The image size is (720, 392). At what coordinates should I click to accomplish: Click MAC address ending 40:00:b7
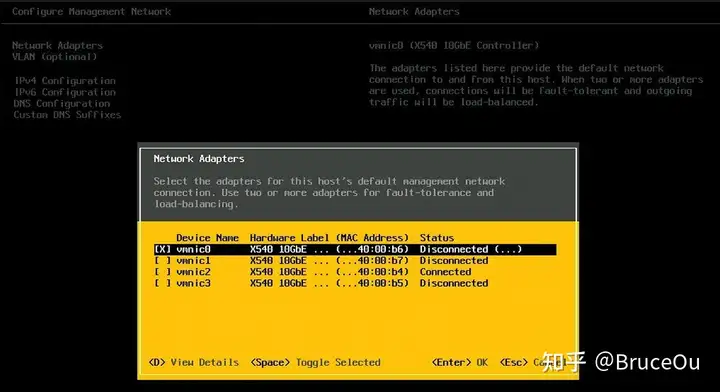pos(372,261)
